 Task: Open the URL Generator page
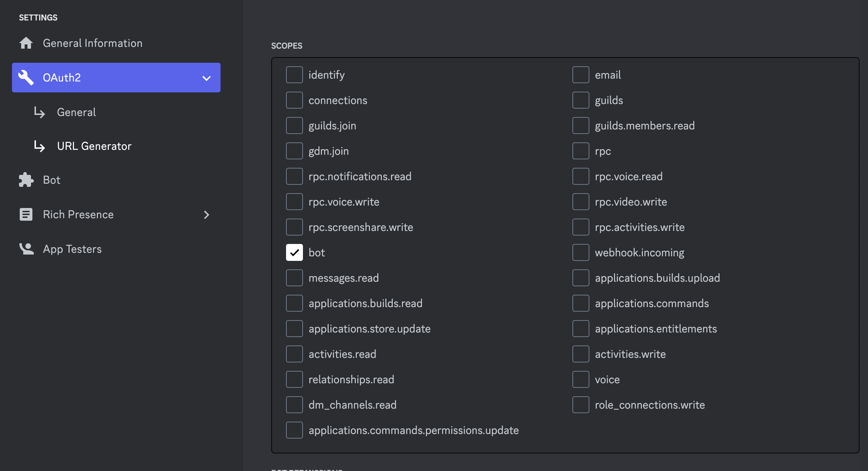point(94,146)
